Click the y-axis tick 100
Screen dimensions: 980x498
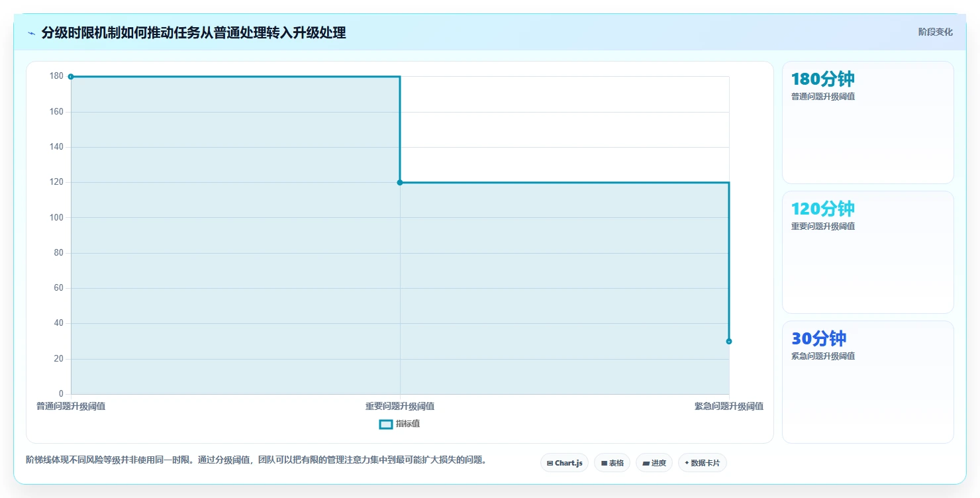pos(56,218)
